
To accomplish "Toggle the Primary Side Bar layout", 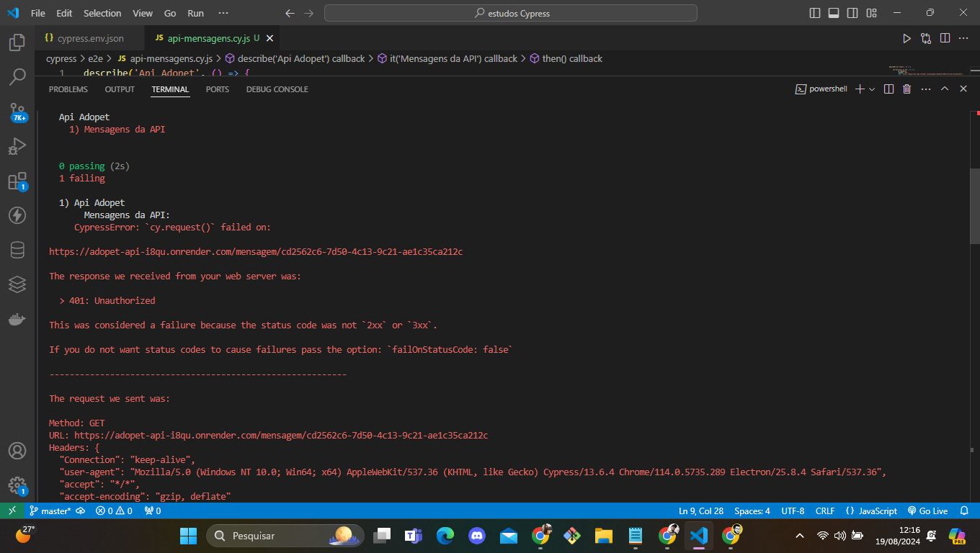I will (x=815, y=13).
